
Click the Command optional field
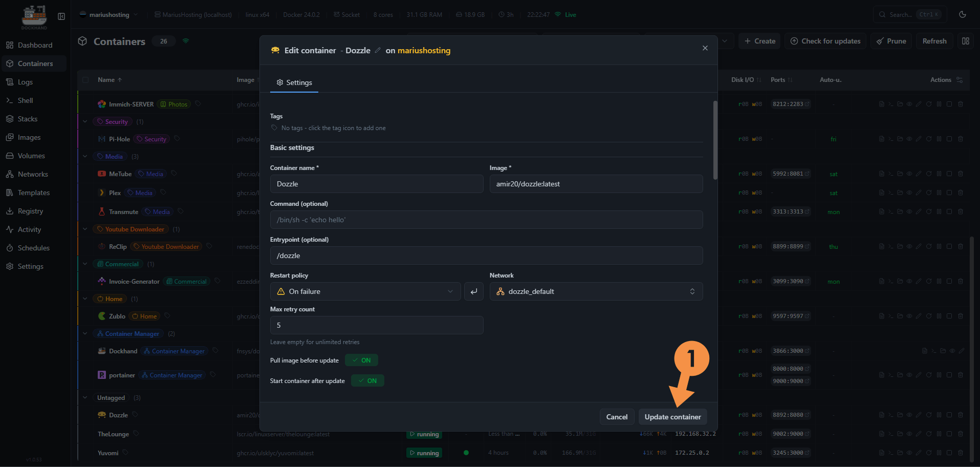486,220
